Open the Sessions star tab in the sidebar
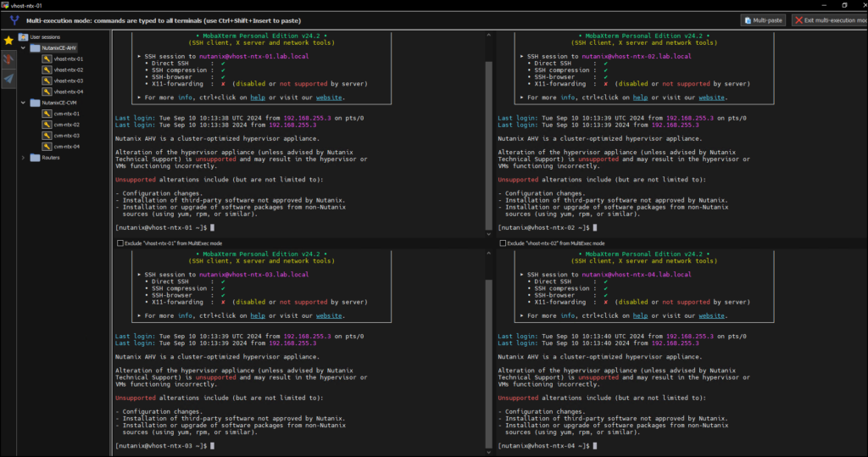Viewport: 868px width, 457px height. tap(8, 41)
